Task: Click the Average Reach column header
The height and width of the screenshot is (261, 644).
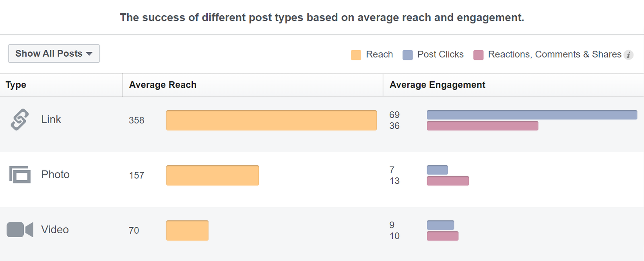Action: [x=163, y=85]
